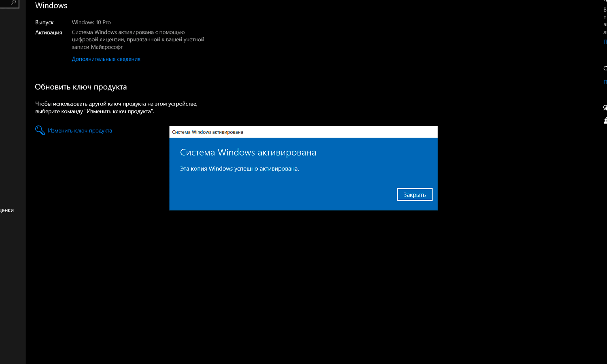Image resolution: width=607 pixels, height=364 pixels.
Task: Click the Обновить ключ продукта heading
Action: point(81,87)
